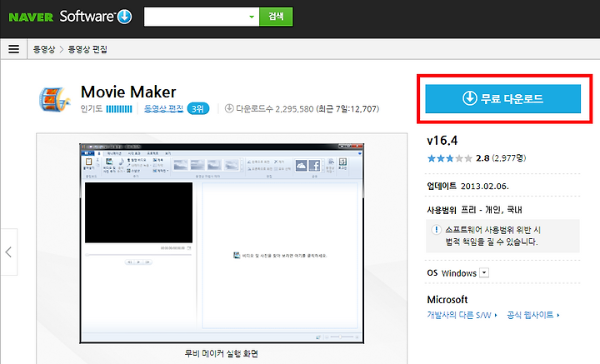Click the v16.4 version text
The width and height of the screenshot is (600, 364).
(x=442, y=140)
